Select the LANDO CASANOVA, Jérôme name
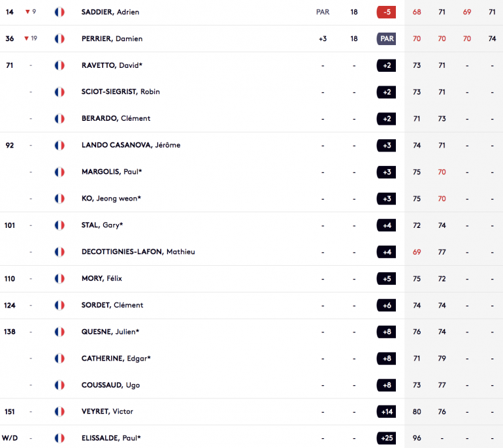503x448 pixels. click(x=131, y=145)
